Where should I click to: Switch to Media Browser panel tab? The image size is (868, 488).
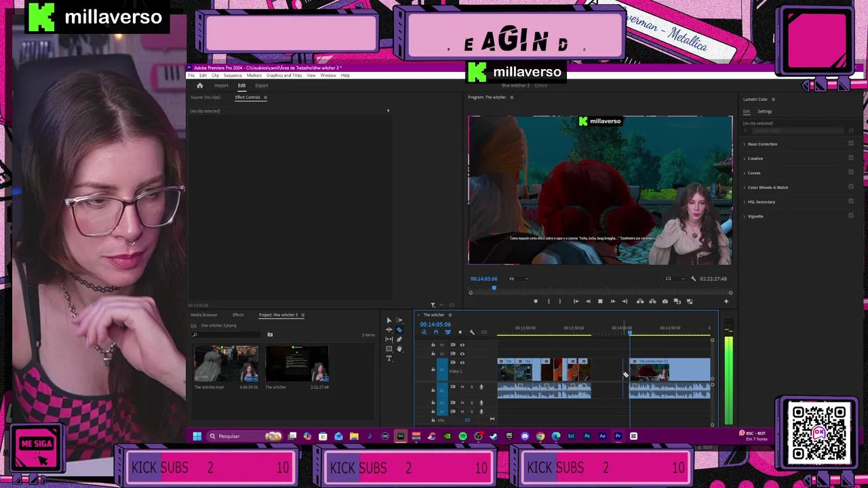coord(204,314)
